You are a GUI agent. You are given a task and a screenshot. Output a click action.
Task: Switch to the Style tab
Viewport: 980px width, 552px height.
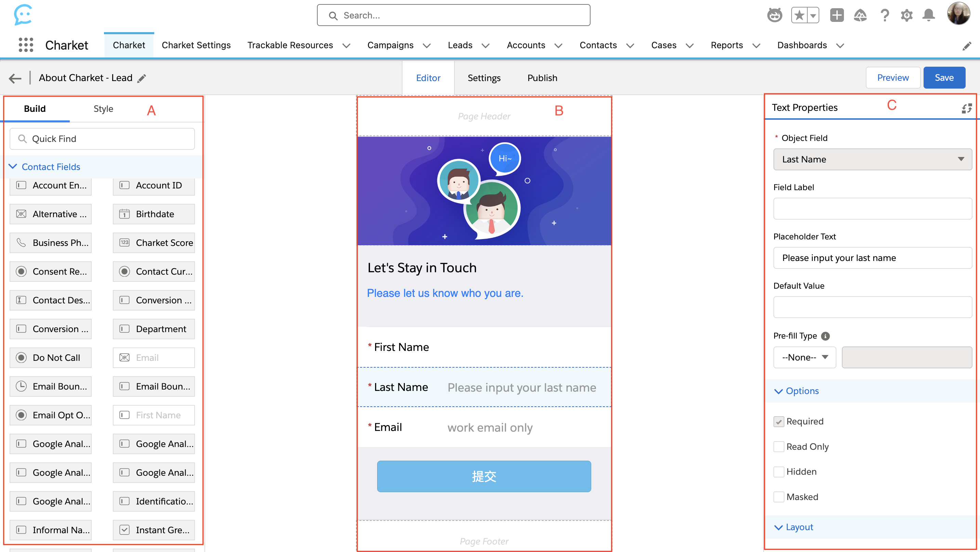click(x=103, y=109)
